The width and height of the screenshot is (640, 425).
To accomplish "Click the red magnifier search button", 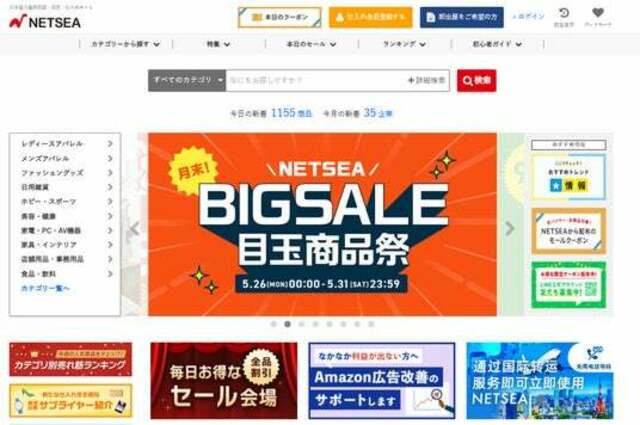I will coord(476,80).
